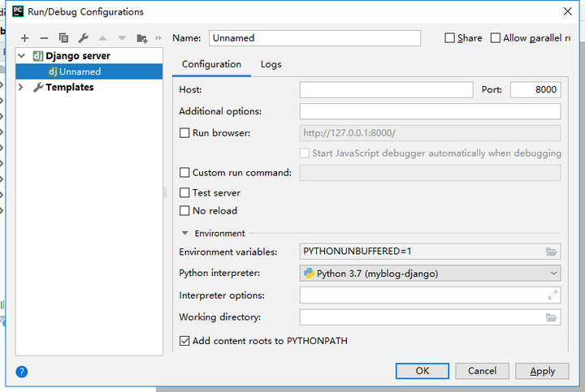
Task: Dismiss the dialog with Cancel
Action: (482, 371)
